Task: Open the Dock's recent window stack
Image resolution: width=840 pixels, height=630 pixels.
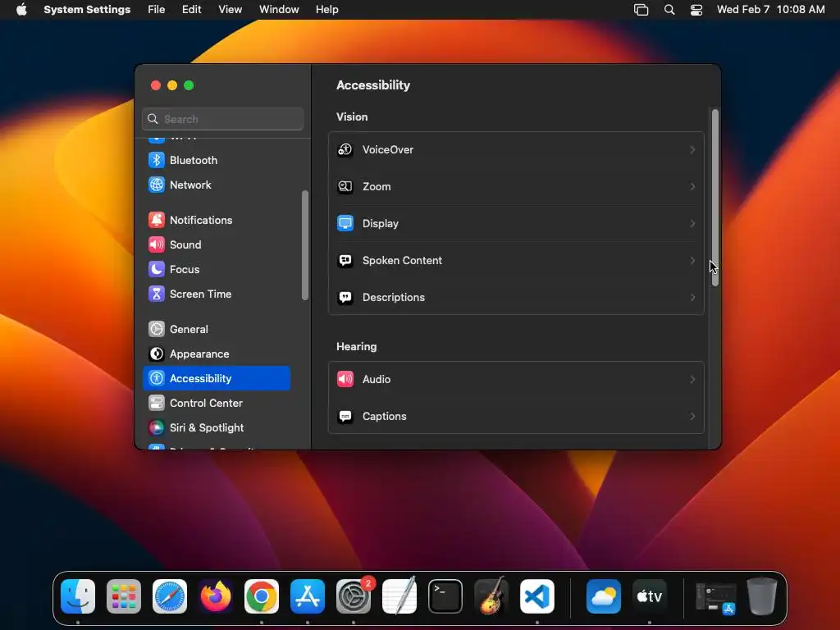Action: pyautogui.click(x=715, y=596)
